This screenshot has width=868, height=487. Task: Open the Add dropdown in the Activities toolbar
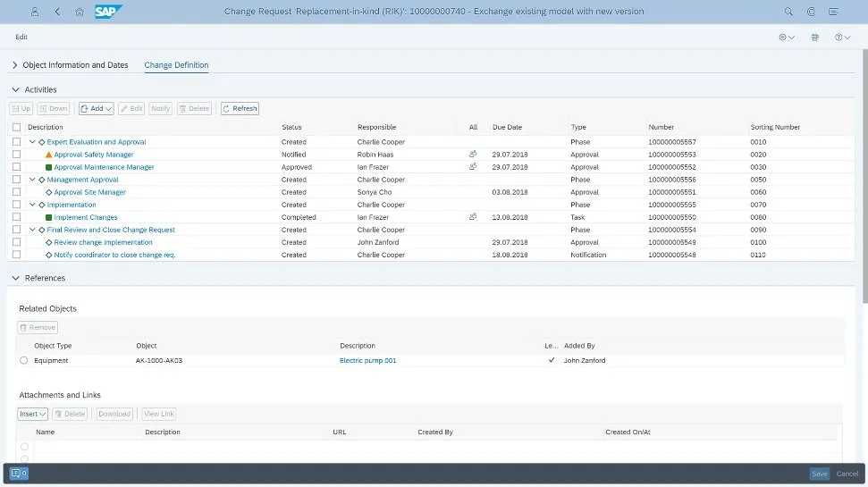pyautogui.click(x=96, y=108)
